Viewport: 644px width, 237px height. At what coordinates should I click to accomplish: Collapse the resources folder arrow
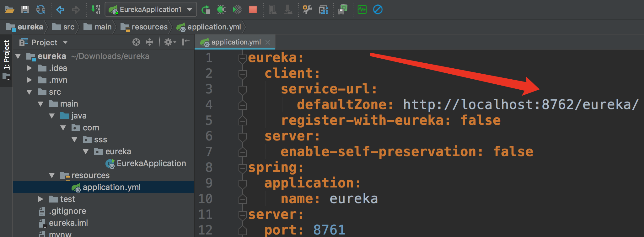tap(52, 176)
